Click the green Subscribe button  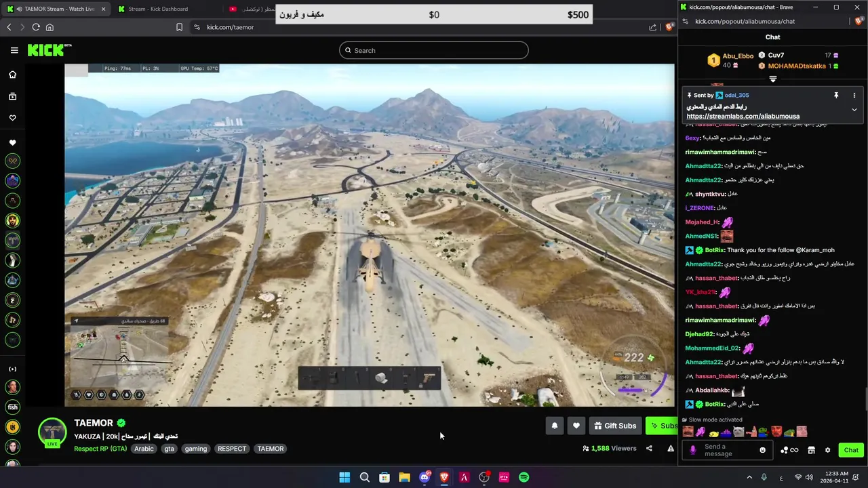662,426
